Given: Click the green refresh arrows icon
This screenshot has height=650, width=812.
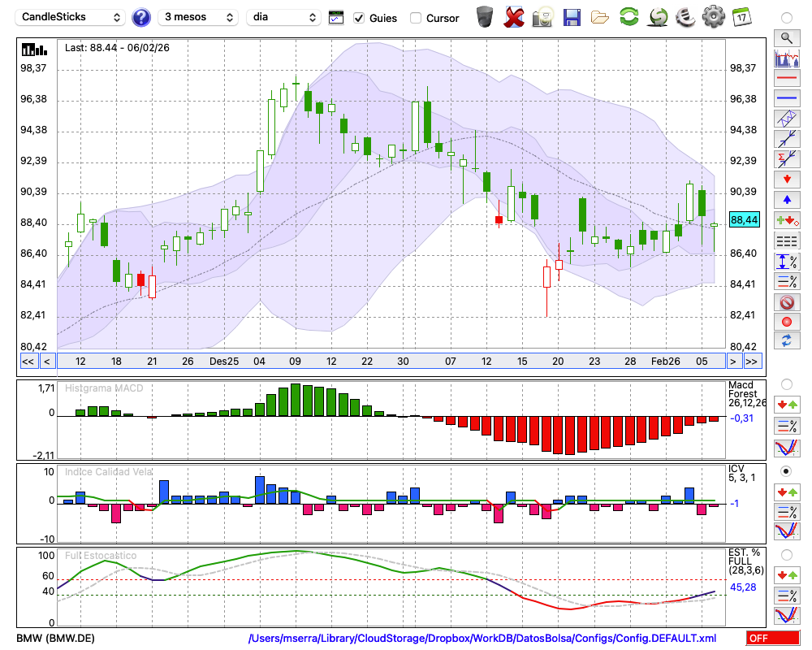Looking at the screenshot, I should (628, 17).
